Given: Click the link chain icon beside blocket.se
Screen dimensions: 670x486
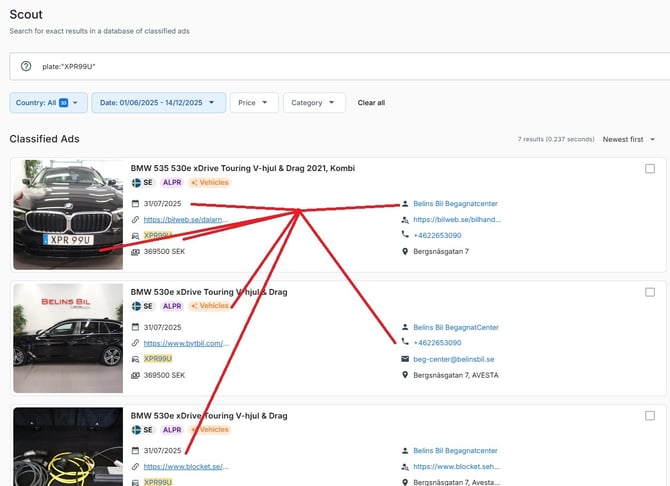Looking at the screenshot, I should pyautogui.click(x=135, y=466).
